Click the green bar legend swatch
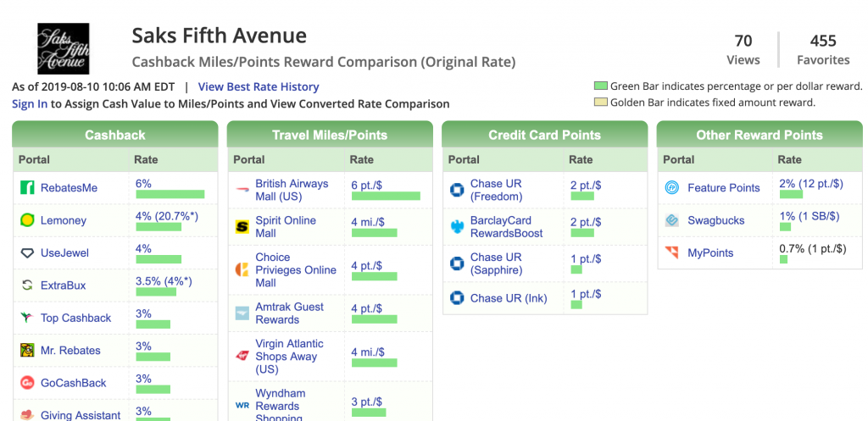Image resolution: width=868 pixels, height=421 pixels. [x=601, y=86]
